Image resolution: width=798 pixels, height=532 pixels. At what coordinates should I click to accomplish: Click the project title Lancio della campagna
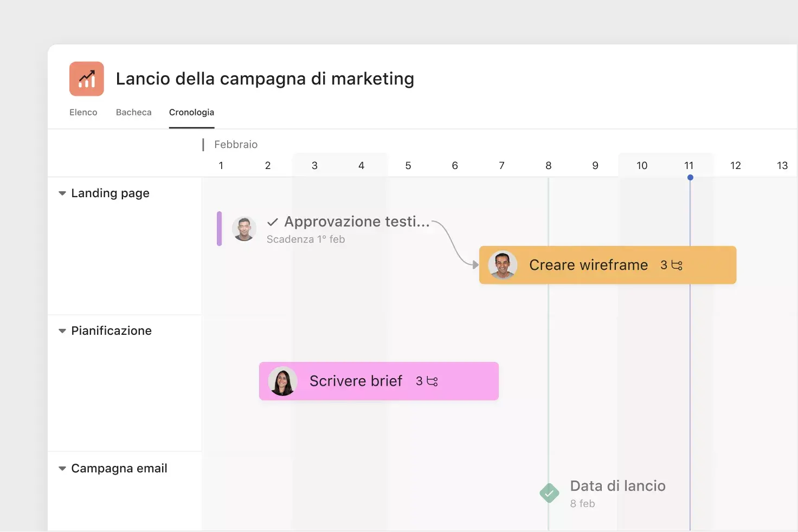[265, 79]
